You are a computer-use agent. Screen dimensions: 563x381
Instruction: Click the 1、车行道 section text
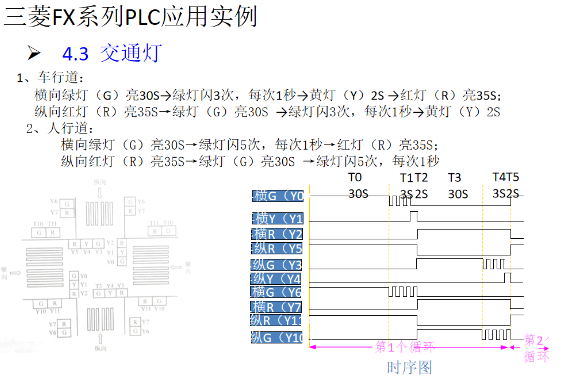[x=50, y=77]
